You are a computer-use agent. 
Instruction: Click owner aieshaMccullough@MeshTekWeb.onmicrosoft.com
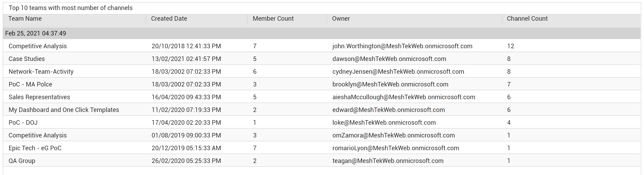pyautogui.click(x=404, y=97)
